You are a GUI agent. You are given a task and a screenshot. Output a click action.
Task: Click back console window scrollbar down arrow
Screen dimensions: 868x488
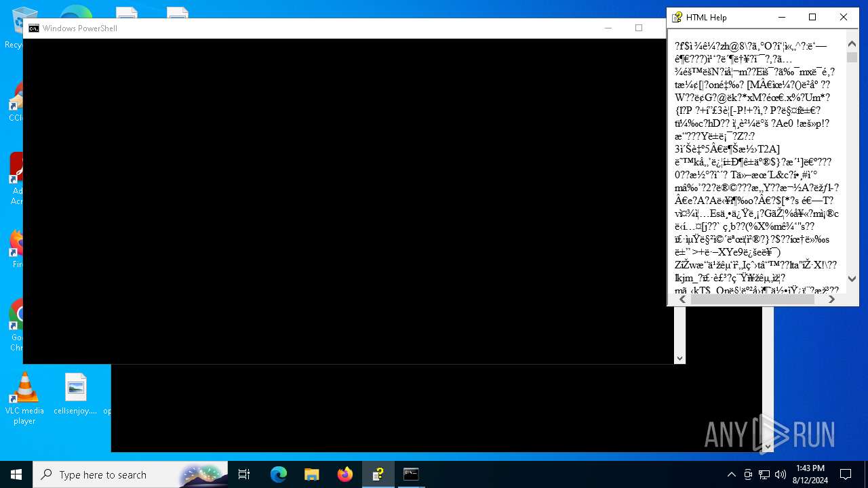click(768, 446)
